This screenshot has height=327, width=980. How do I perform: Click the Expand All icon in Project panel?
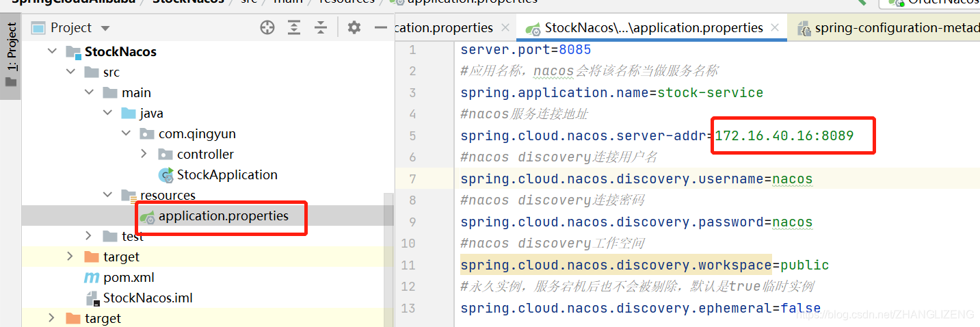[x=294, y=27]
